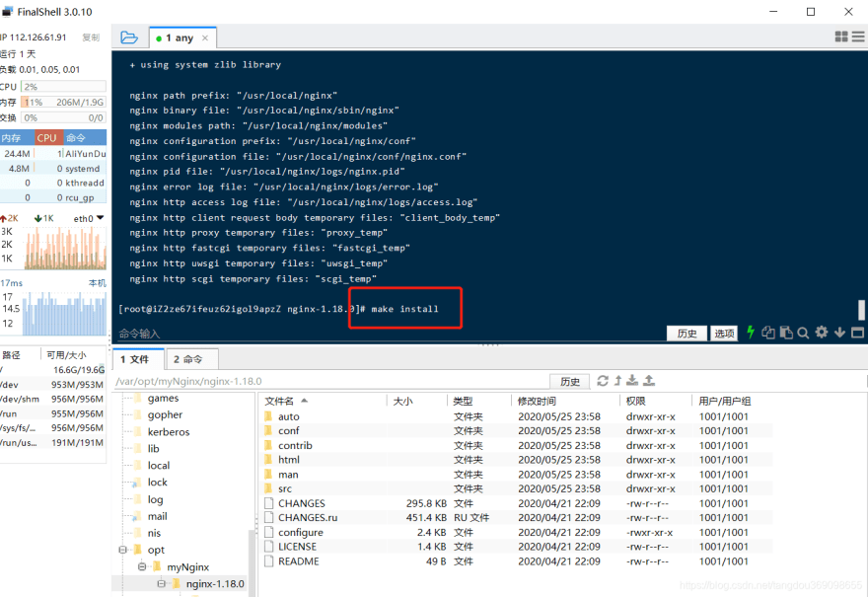The height and width of the screenshot is (597, 868).
Task: Collapse the opt folder tree node
Action: (123, 550)
